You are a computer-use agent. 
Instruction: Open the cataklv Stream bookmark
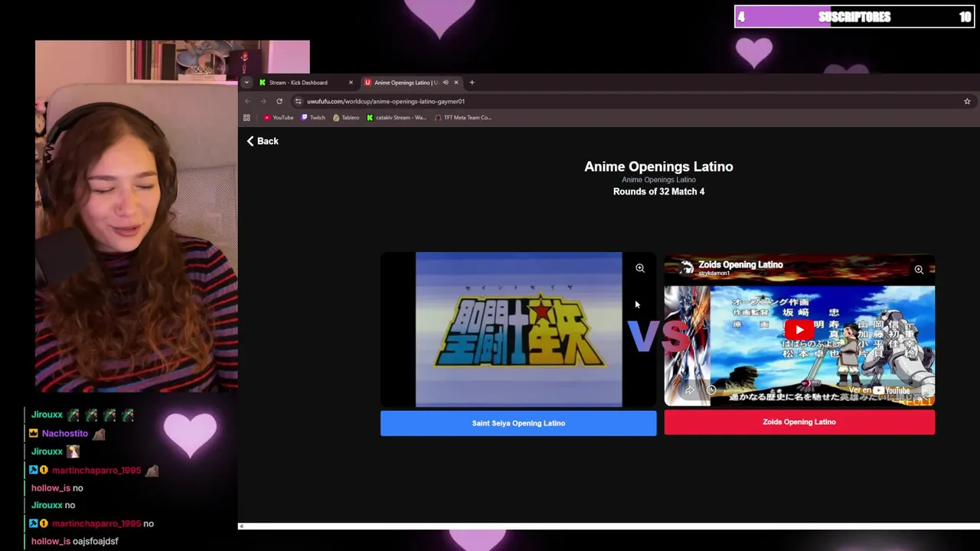(x=397, y=118)
